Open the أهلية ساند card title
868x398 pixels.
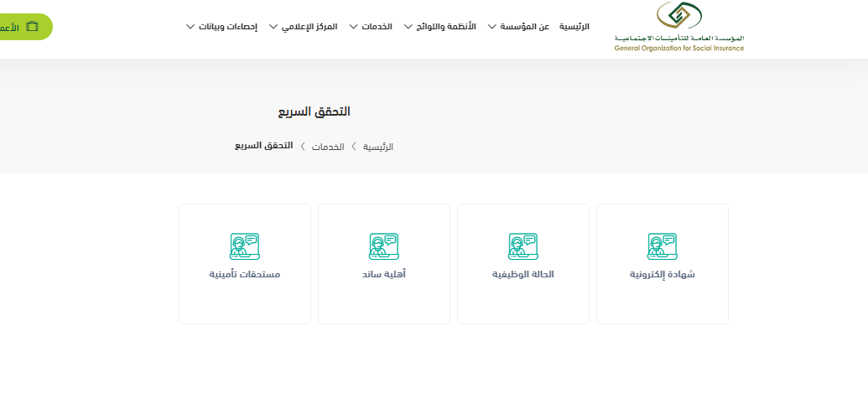pyautogui.click(x=383, y=274)
